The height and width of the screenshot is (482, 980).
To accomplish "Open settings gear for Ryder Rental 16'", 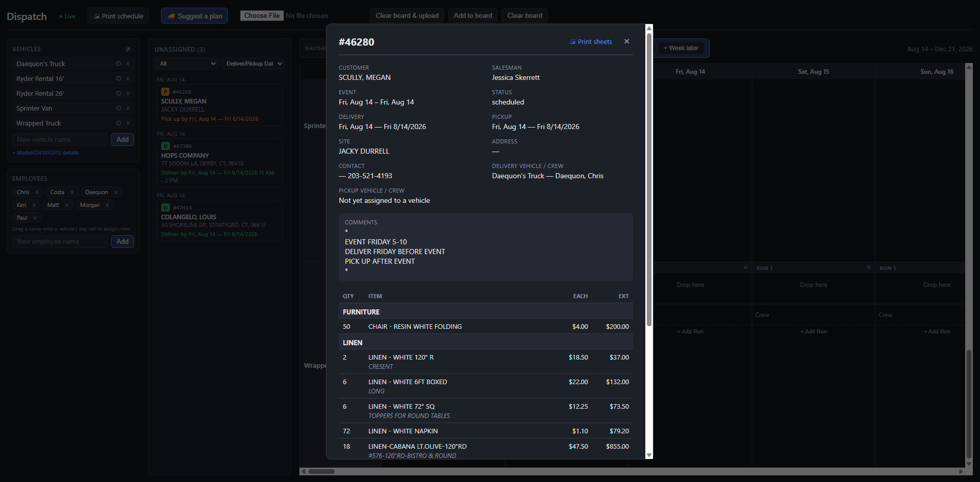I will [x=119, y=79].
